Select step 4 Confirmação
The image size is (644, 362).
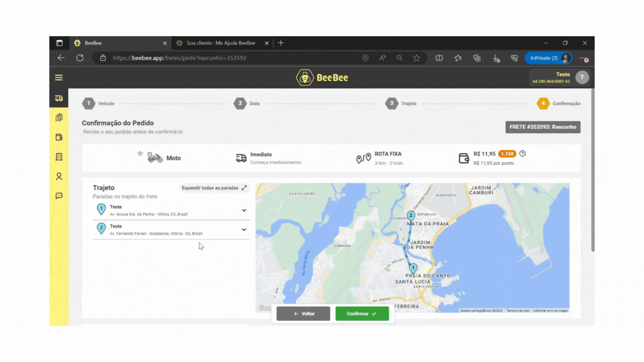pyautogui.click(x=558, y=103)
